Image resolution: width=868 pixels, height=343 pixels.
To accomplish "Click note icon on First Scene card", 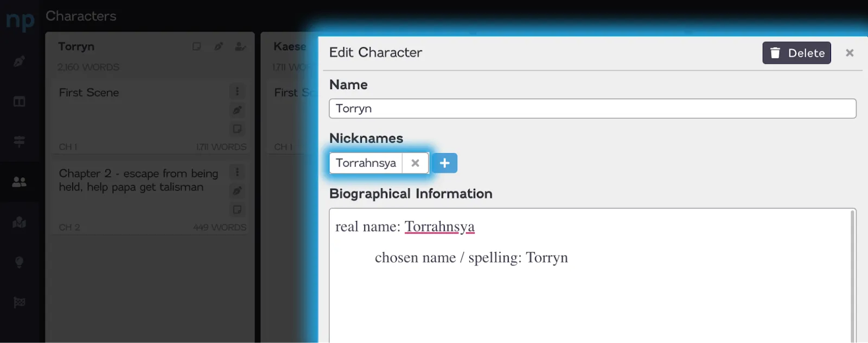I will click(x=237, y=129).
